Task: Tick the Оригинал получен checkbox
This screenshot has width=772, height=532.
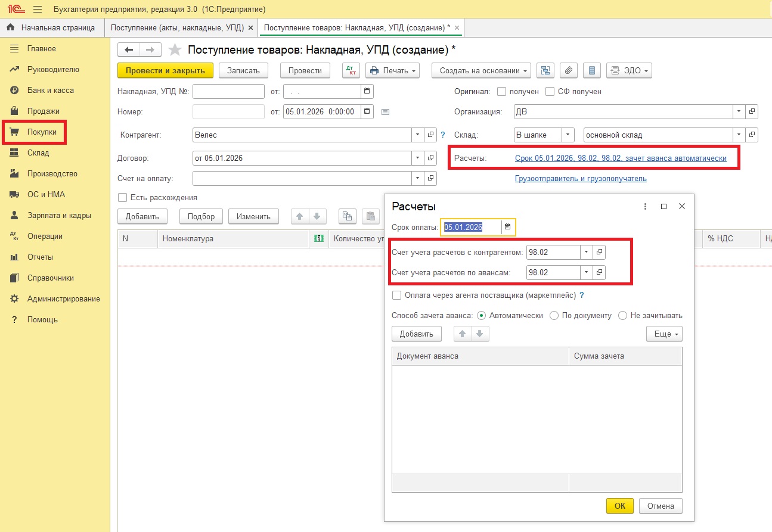Action: click(x=501, y=92)
